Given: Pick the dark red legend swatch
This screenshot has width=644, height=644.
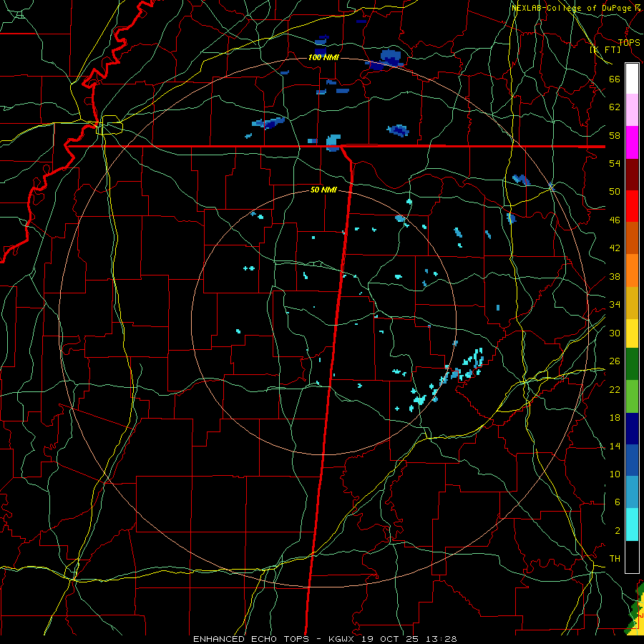Looking at the screenshot, I should (632, 175).
